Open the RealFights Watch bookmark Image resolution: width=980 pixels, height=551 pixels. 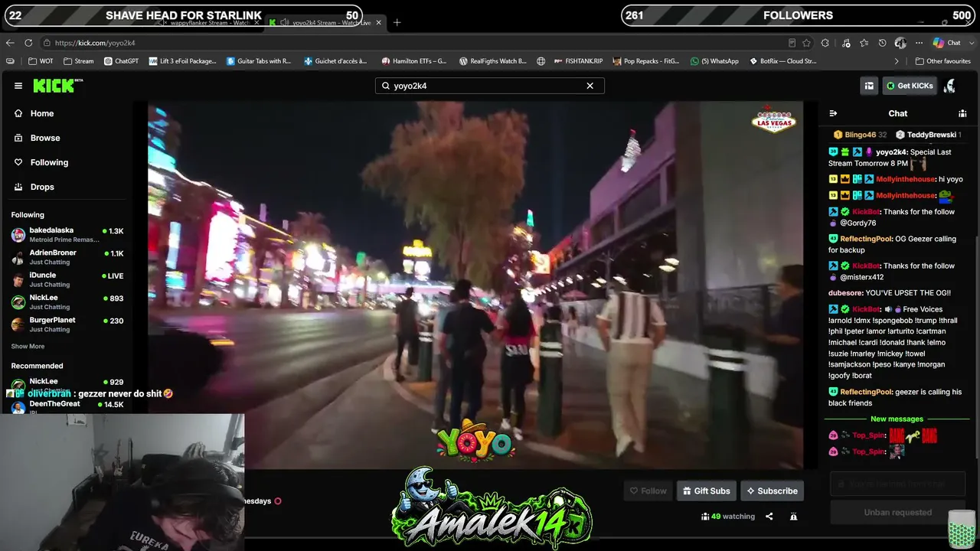(x=493, y=61)
